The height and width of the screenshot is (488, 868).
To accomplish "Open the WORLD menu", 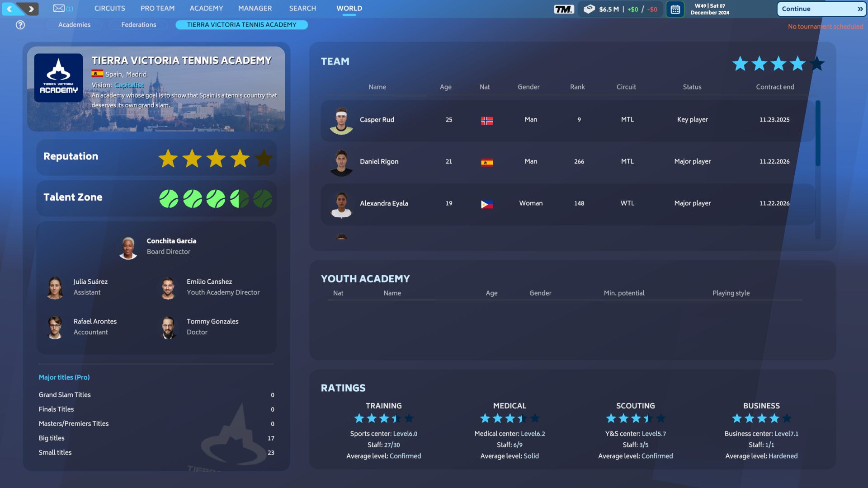I will click(x=349, y=8).
